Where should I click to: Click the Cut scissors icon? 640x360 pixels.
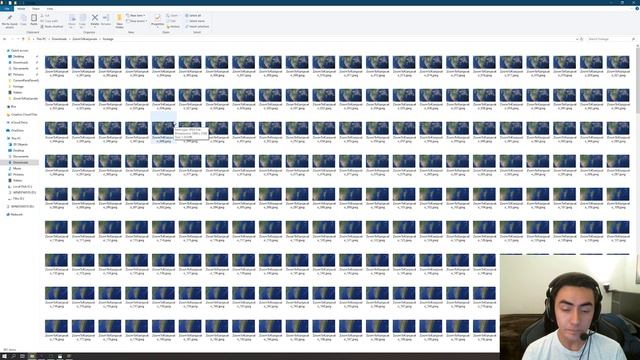[42, 16]
